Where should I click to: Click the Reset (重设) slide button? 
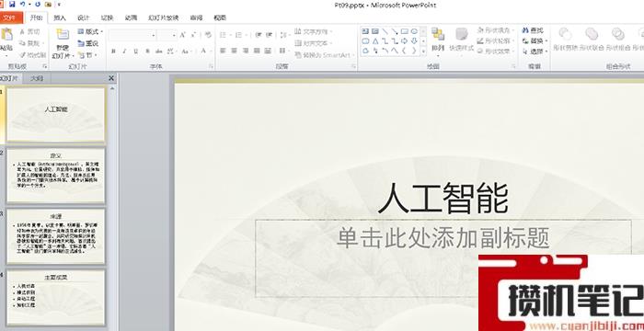(88, 43)
